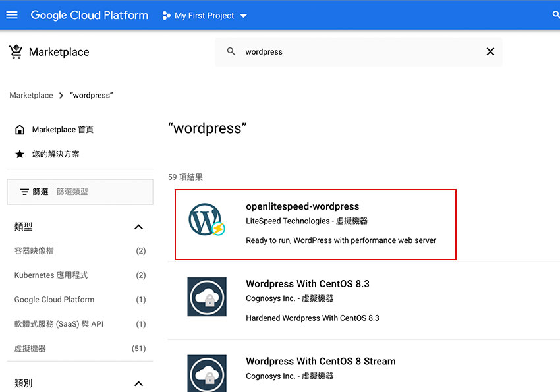Viewport: 560px width, 392px height.
Task: Open Wordpress With CentOS 8.3 listing title
Action: point(308,284)
